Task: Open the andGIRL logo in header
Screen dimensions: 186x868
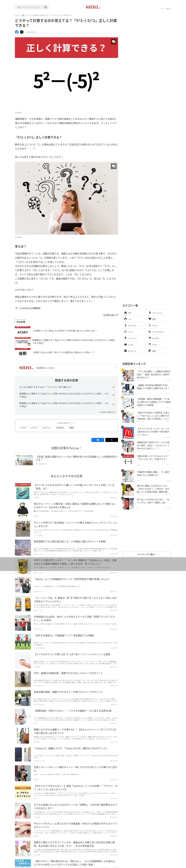Action: coord(93,7)
